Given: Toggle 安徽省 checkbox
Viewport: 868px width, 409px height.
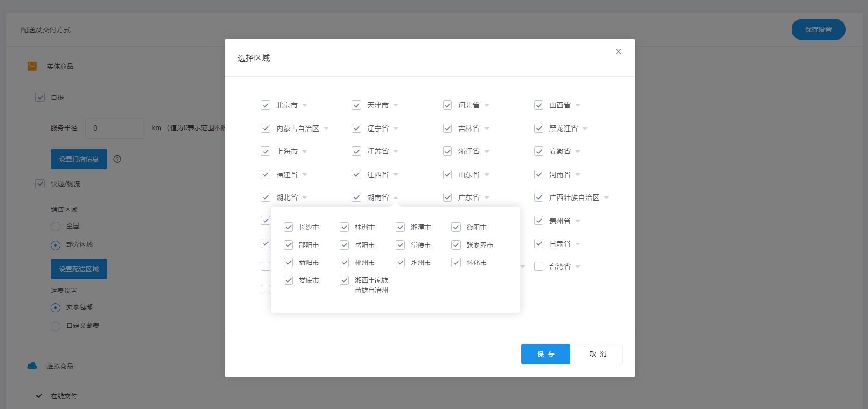Looking at the screenshot, I should (539, 152).
